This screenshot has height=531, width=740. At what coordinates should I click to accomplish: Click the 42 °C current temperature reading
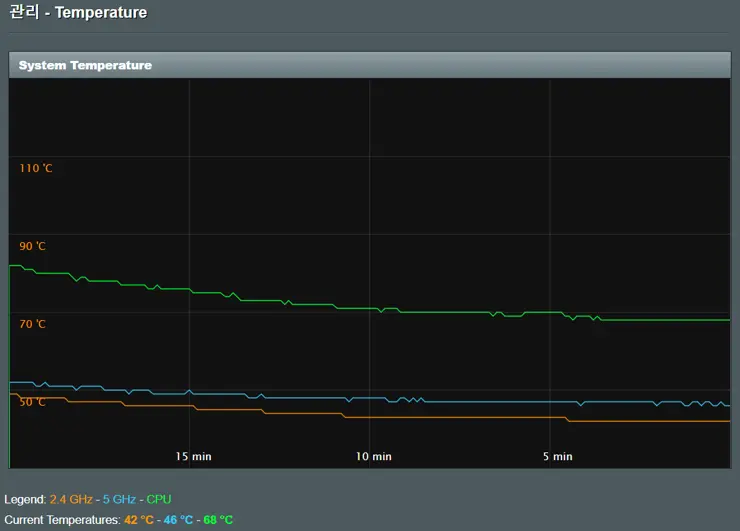pos(139,520)
